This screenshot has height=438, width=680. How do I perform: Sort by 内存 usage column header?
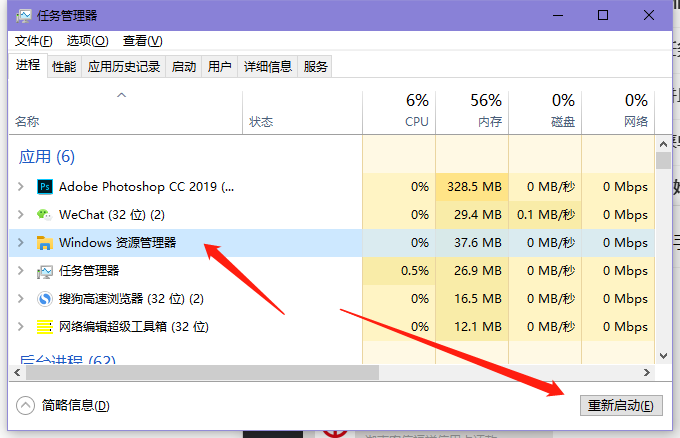coord(472,112)
